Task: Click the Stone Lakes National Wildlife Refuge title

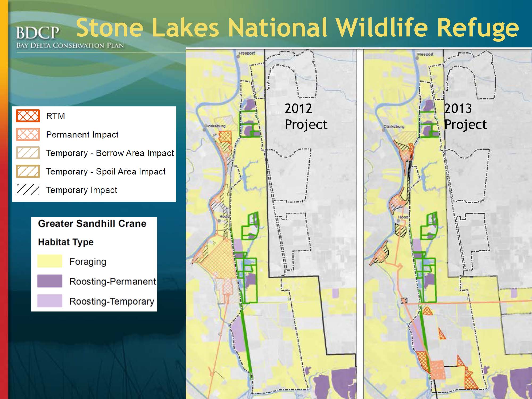Action: pos(297,28)
